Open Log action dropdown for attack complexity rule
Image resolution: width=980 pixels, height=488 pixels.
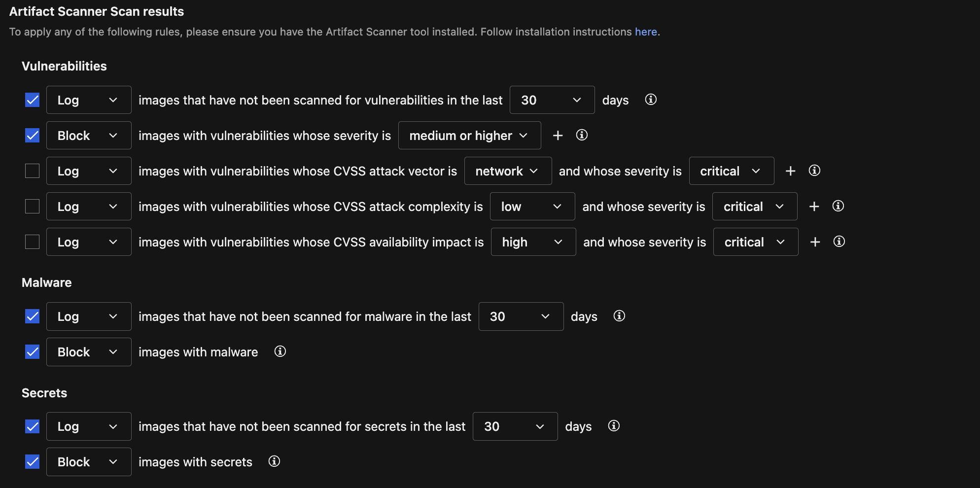(x=89, y=207)
